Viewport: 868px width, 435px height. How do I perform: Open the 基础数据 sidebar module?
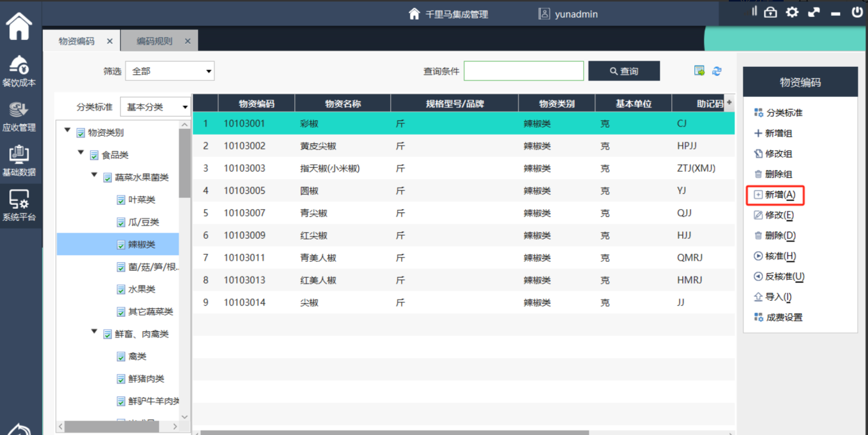coord(19,161)
